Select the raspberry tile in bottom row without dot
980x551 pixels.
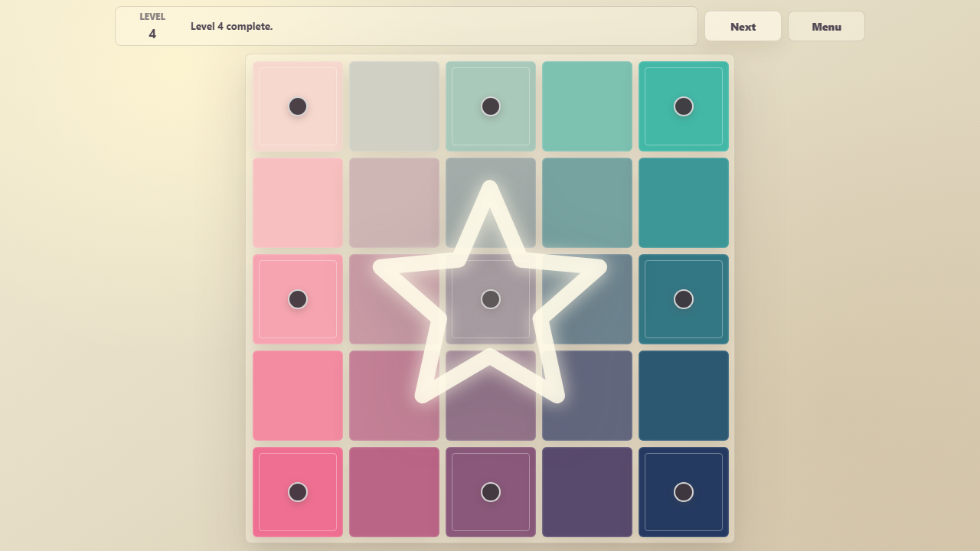(x=394, y=492)
